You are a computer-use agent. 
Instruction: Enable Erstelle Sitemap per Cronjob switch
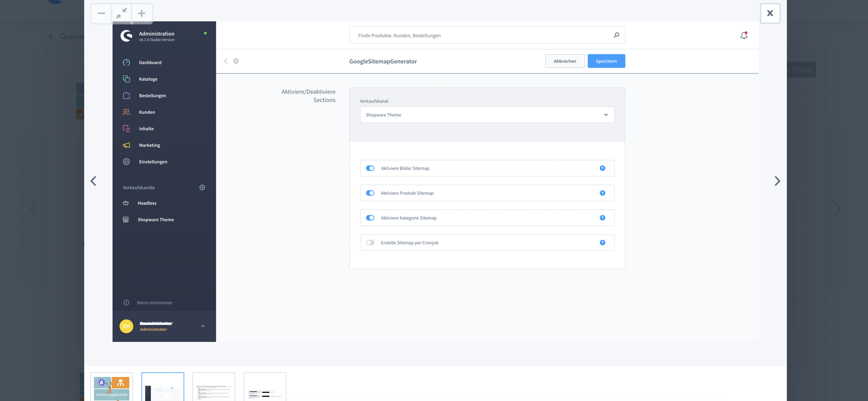pyautogui.click(x=370, y=243)
